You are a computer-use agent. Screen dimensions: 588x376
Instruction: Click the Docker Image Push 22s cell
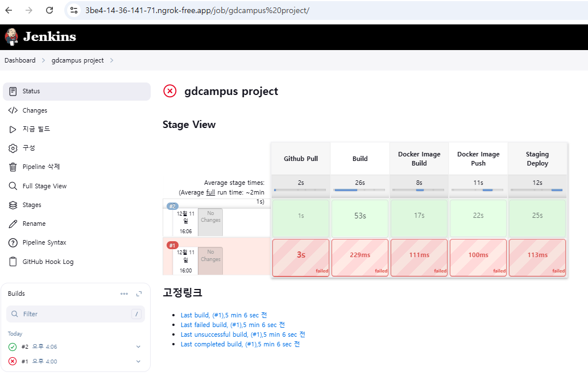click(x=478, y=218)
